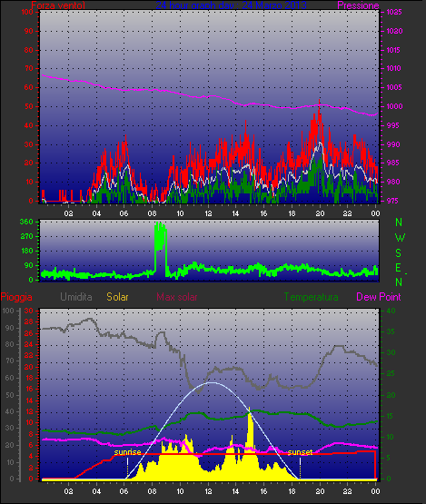Click the 20 hour label under wind chart
Screen dimensions: 426x504
[x=320, y=213]
